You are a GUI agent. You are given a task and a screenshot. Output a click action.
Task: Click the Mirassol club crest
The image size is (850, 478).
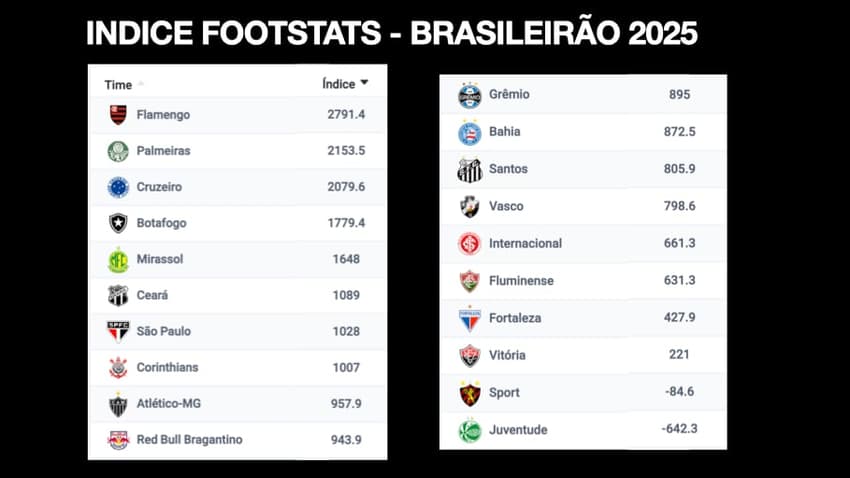pos(118,259)
